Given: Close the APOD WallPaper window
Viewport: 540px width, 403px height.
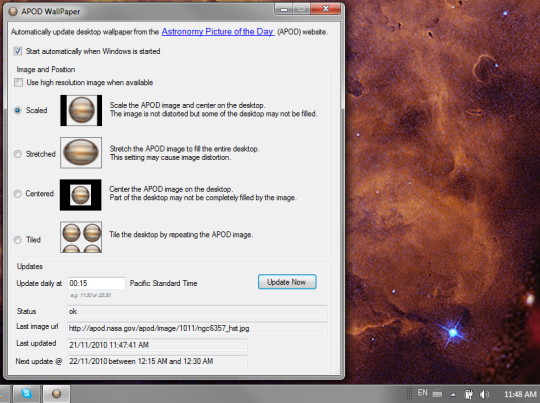Looking at the screenshot, I should [325, 9].
